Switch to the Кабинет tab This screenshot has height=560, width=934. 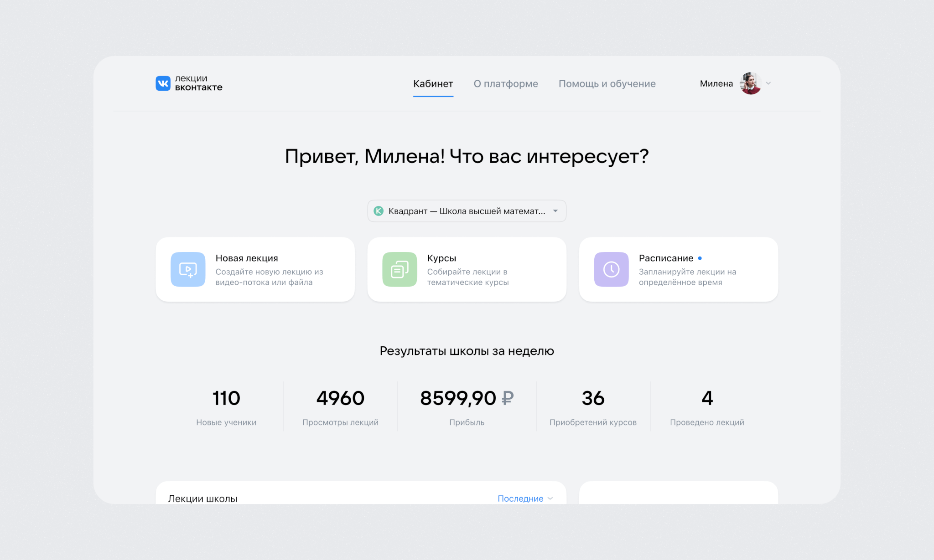(x=433, y=84)
